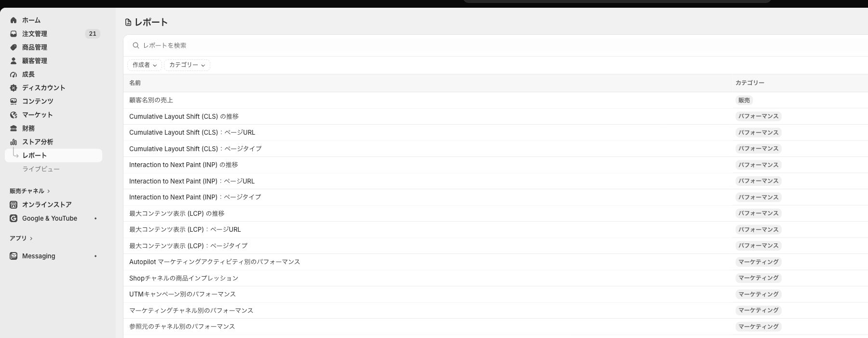Click the Messaging app icon
868x338 pixels.
(x=14, y=256)
